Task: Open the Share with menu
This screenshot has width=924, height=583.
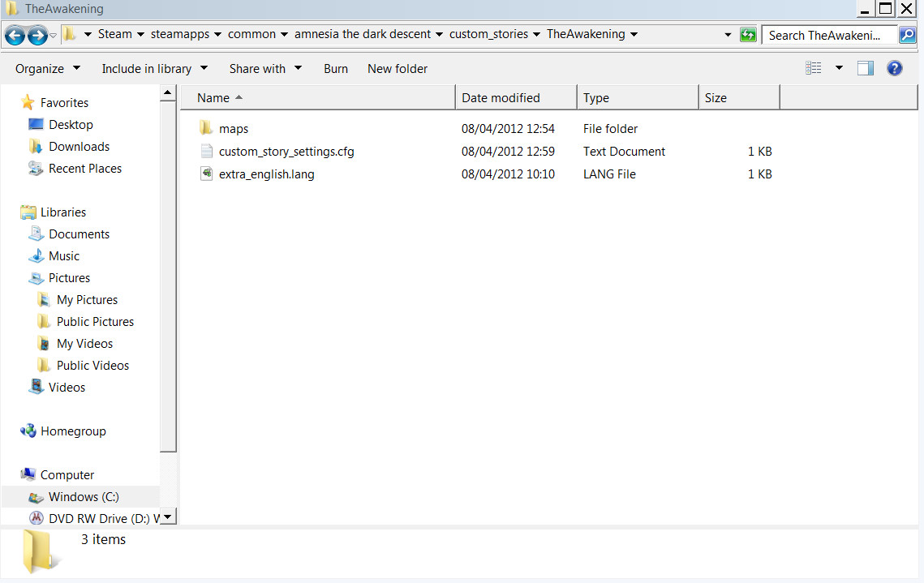Action: click(265, 69)
